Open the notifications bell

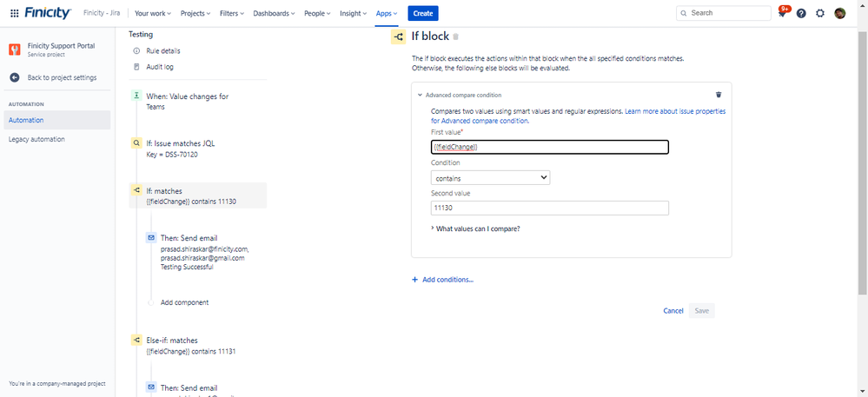(782, 13)
